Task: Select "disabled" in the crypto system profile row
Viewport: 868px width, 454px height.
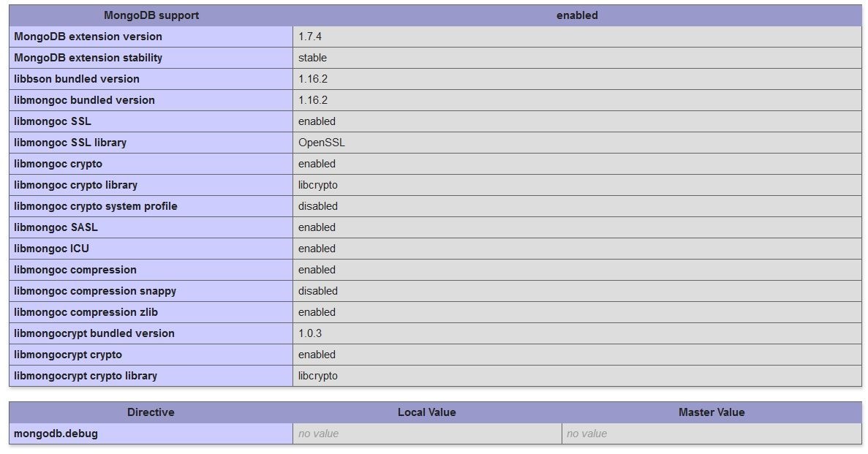Action: pyautogui.click(x=318, y=206)
